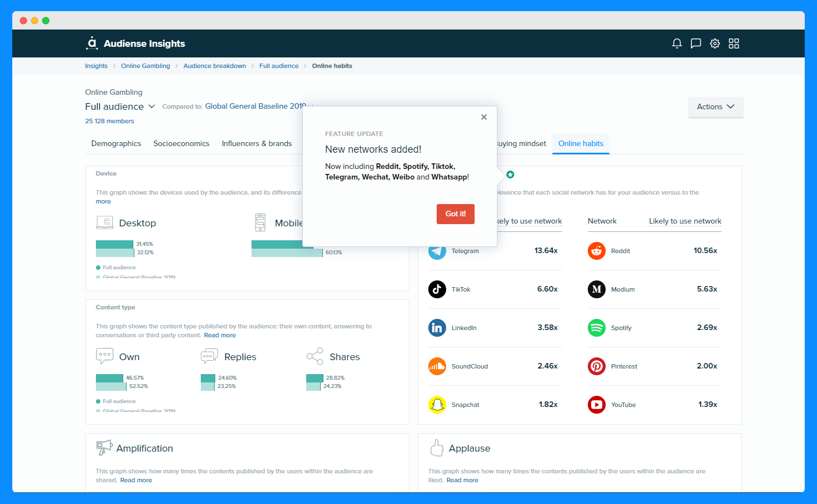Click the Shares 28.82% full audience bar
The height and width of the screenshot is (504, 817).
pyautogui.click(x=315, y=378)
